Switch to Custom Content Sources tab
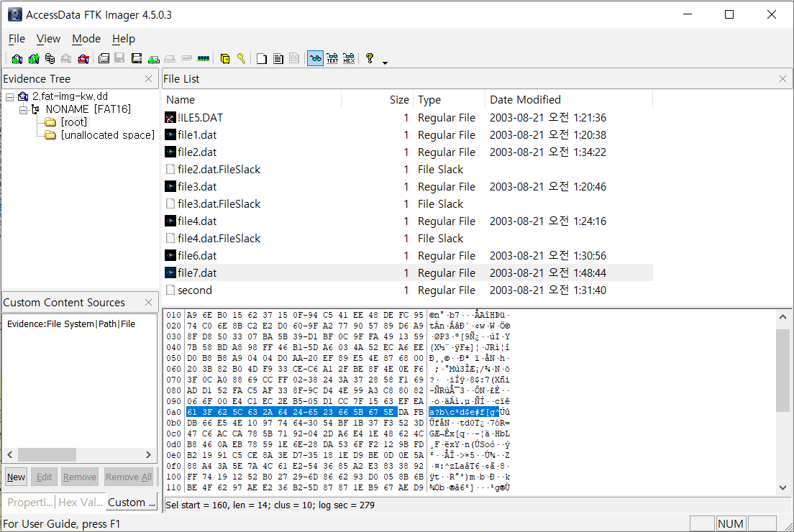Image resolution: width=794 pixels, height=532 pixels. tap(132, 502)
